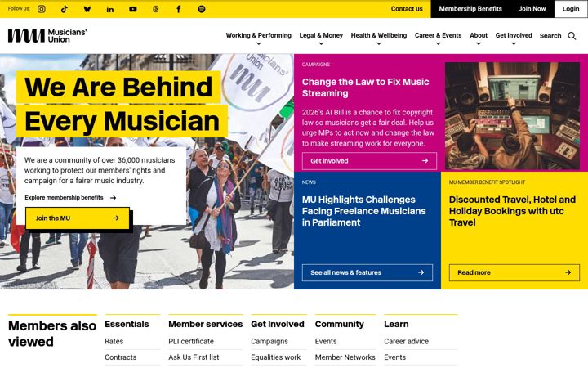Image resolution: width=588 pixels, height=368 pixels.
Task: Click the Essentials column heading
Action: [x=127, y=324]
